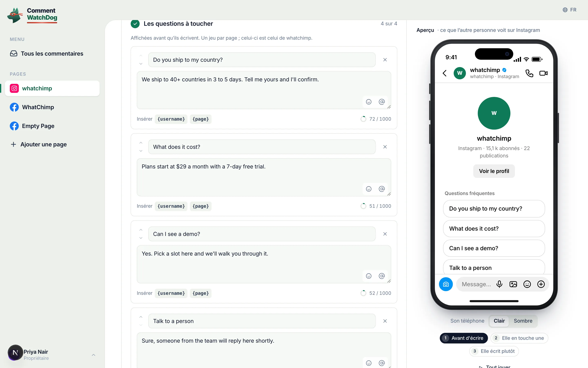Tap the back arrow in the phone preview
The image size is (588, 368).
tap(445, 73)
